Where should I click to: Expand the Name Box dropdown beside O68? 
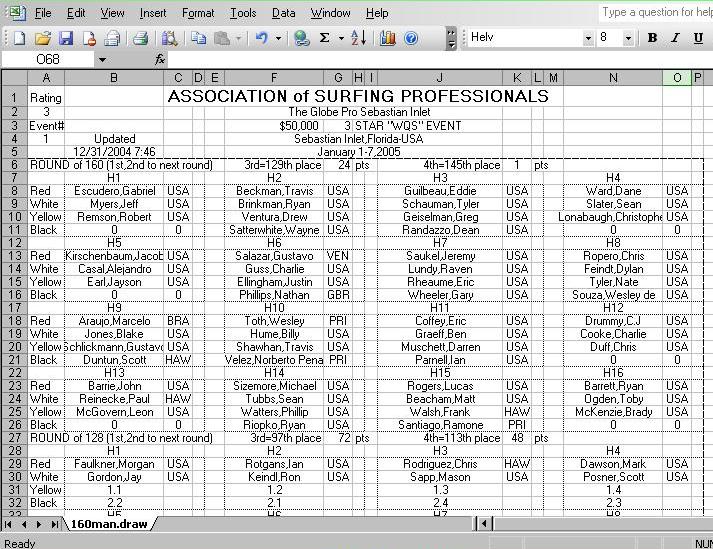point(102,60)
